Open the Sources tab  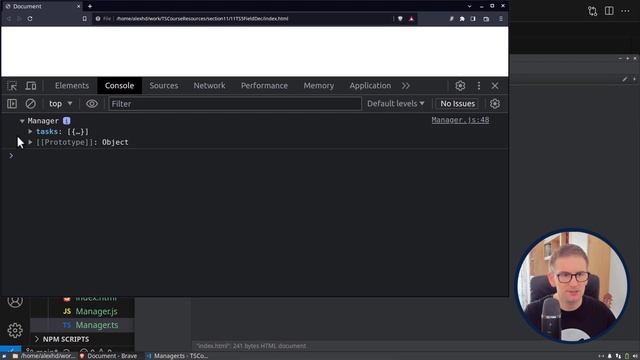click(x=164, y=86)
